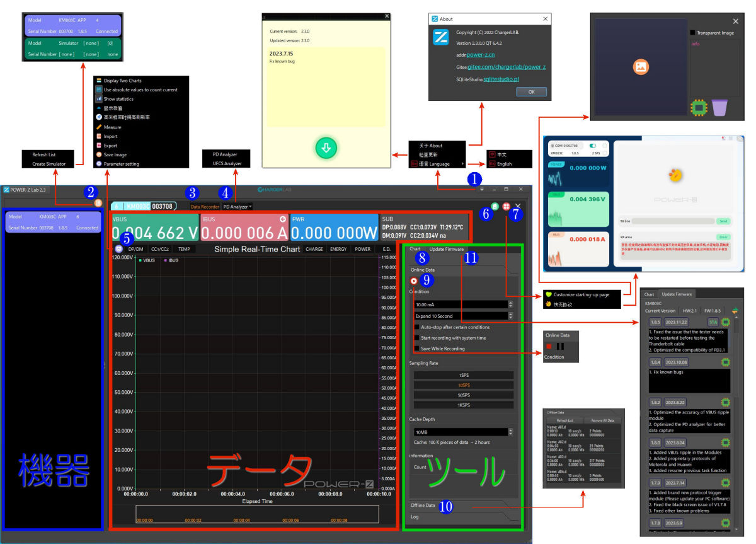Open the PD Analyzer dropdown in toolbar
Viewport: 756px width, 544px height.
pos(238,206)
